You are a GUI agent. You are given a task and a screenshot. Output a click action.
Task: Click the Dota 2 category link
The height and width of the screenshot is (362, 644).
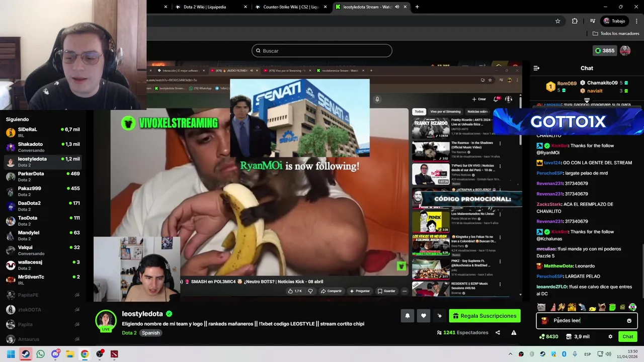point(129,333)
